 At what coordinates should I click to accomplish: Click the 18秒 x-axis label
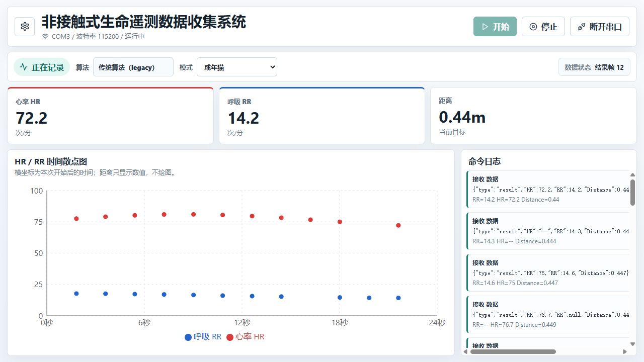[x=340, y=323]
